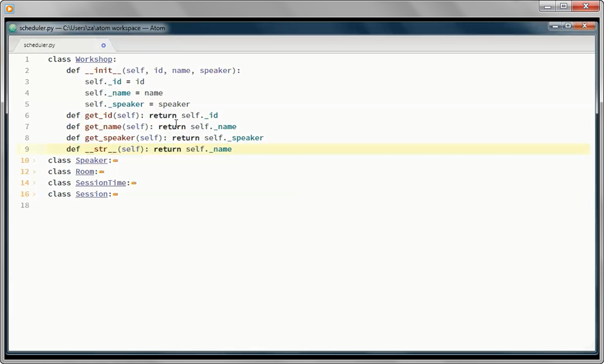The image size is (604, 364).
Task: Click the Workshop class name
Action: [94, 59]
